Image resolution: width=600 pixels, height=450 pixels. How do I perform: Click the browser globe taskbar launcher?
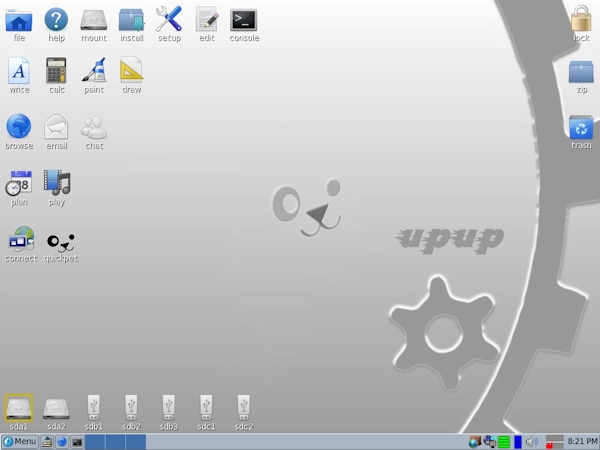[x=62, y=442]
